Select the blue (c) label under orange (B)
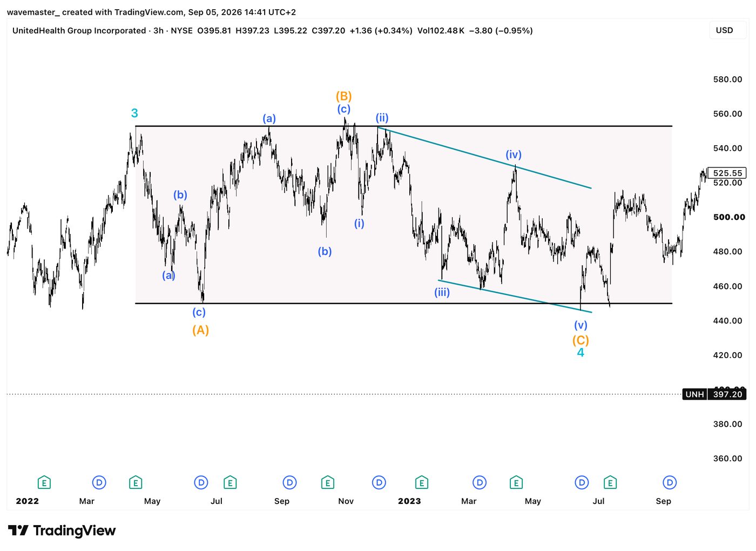The width and height of the screenshot is (756, 551). coord(344,109)
